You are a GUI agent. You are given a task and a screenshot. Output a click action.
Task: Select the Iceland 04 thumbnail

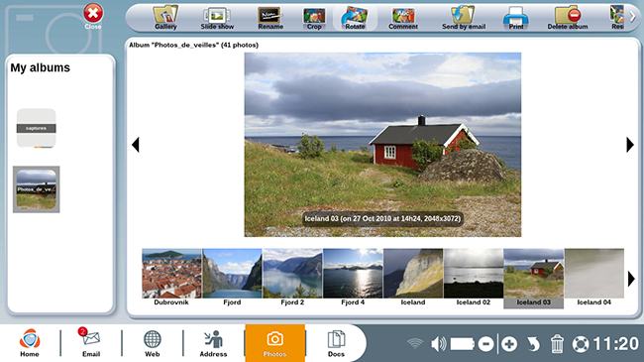(x=594, y=278)
